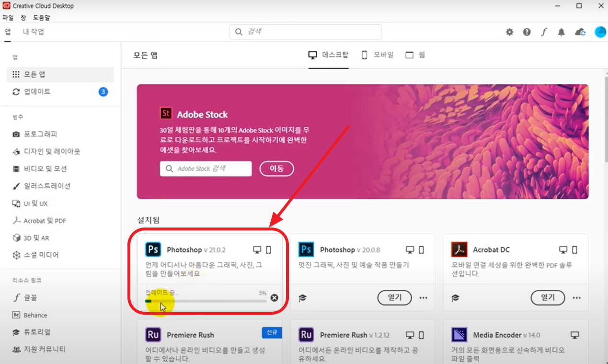Click the 신규 badge on Premiere Rush
This screenshot has height=364, width=608.
click(272, 332)
